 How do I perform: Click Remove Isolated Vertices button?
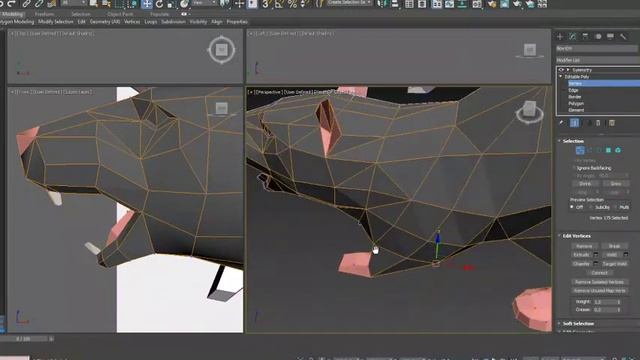coord(599,282)
